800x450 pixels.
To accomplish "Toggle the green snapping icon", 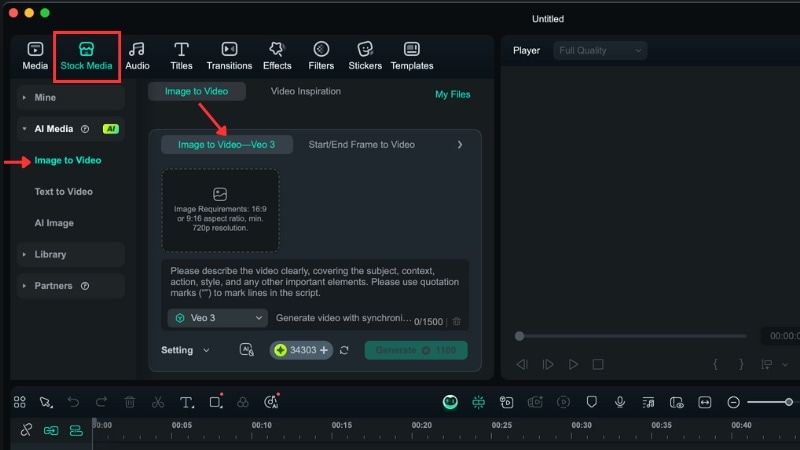I will click(478, 402).
